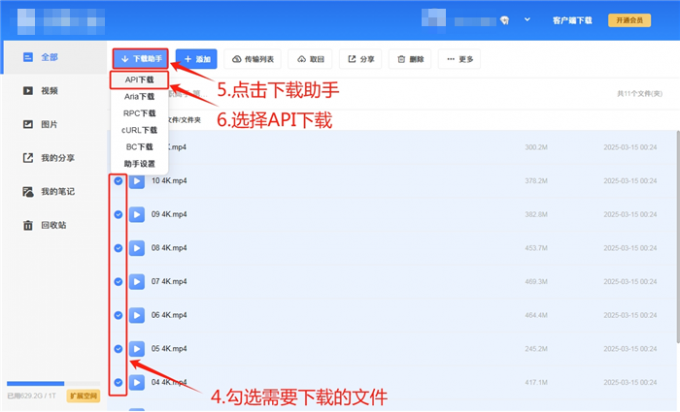Screen dimensions: 680x412
Task: Click the trash icon on 删除 button
Action: (x=401, y=59)
